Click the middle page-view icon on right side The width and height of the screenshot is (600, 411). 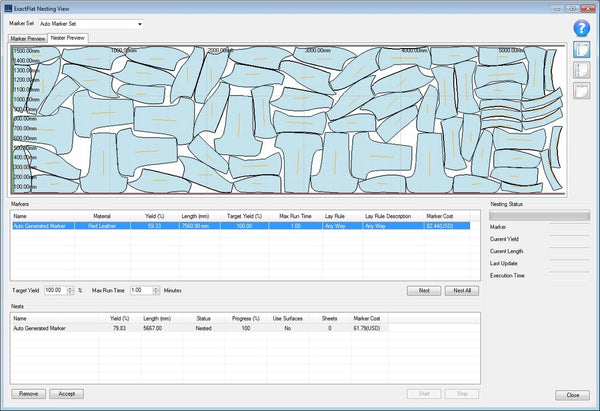tap(581, 70)
